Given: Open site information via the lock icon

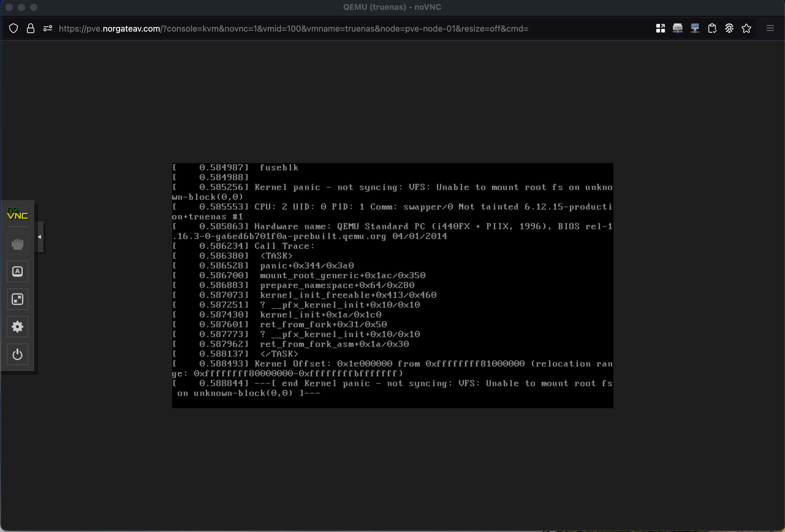Looking at the screenshot, I should tap(31, 28).
